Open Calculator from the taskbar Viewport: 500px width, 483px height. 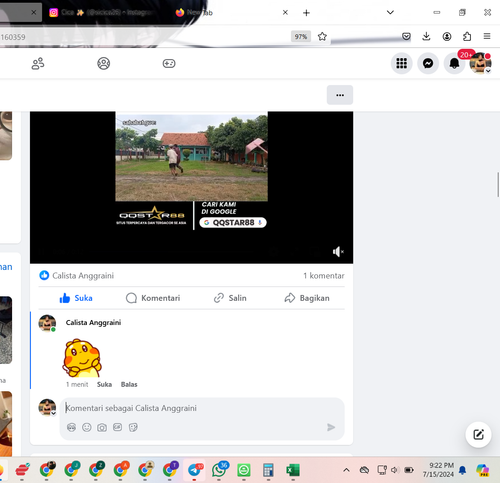click(268, 470)
